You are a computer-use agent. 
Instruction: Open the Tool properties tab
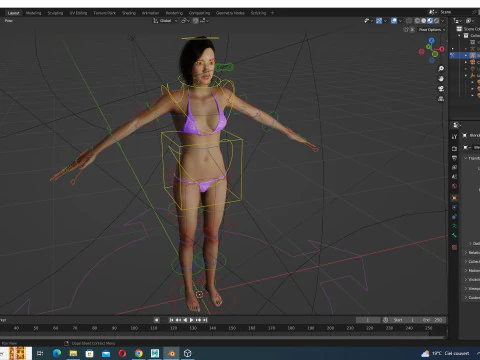(454, 137)
